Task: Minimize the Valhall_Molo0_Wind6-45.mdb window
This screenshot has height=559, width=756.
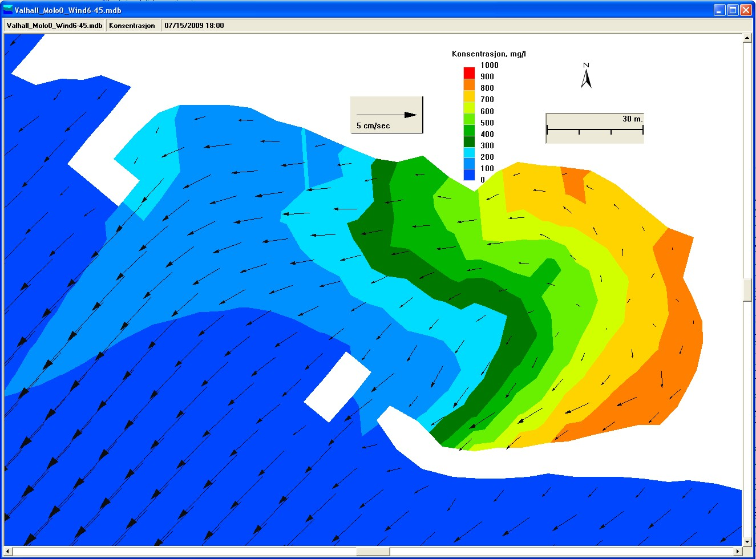Action: tap(719, 10)
